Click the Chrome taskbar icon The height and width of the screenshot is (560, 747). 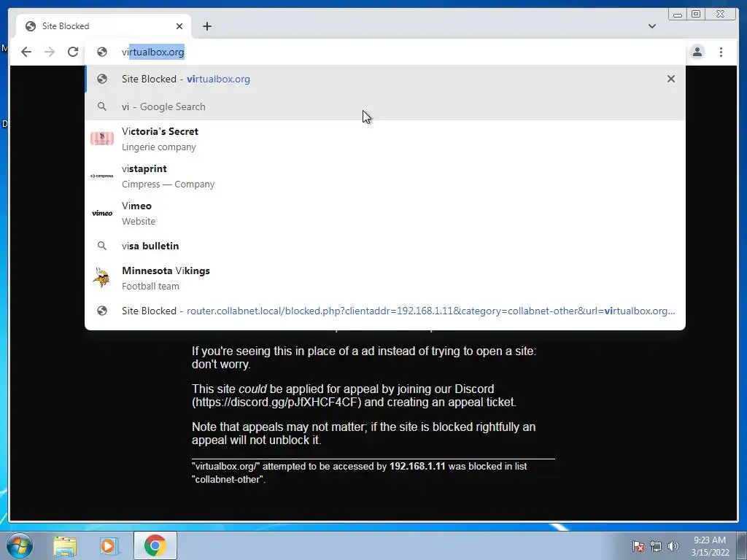(x=155, y=545)
